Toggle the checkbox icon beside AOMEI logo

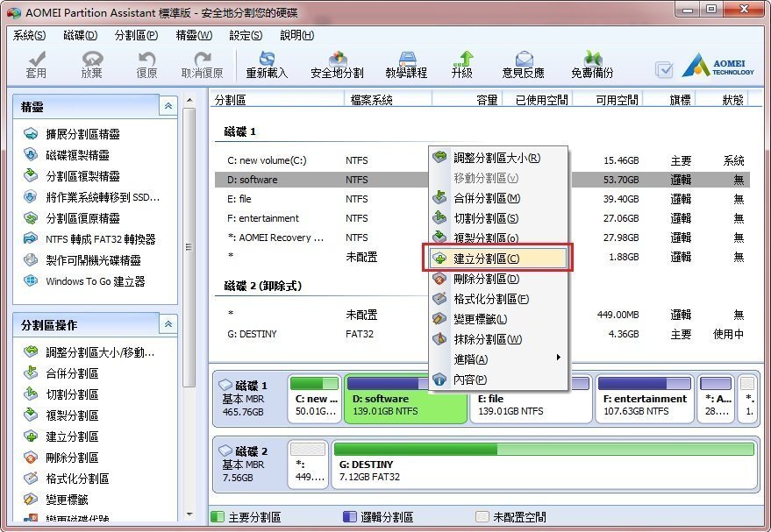664,70
